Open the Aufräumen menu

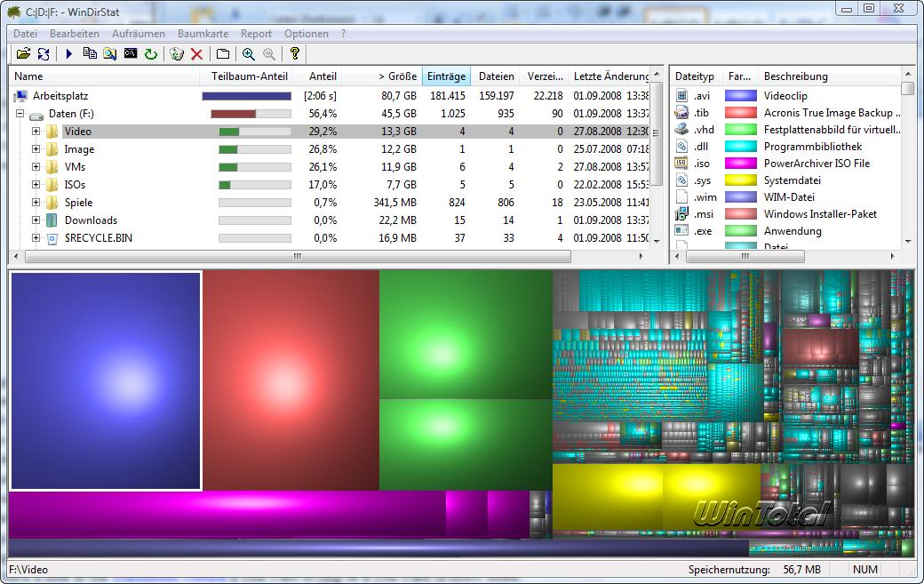(x=138, y=34)
